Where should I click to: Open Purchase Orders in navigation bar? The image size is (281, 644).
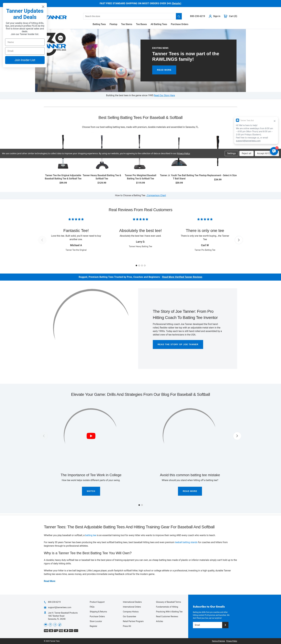tap(180, 24)
